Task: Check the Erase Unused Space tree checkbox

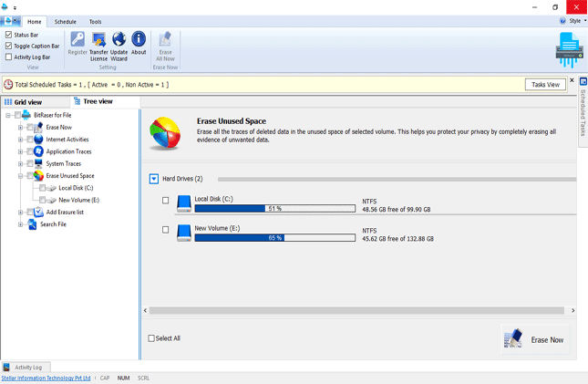Action: 30,176
